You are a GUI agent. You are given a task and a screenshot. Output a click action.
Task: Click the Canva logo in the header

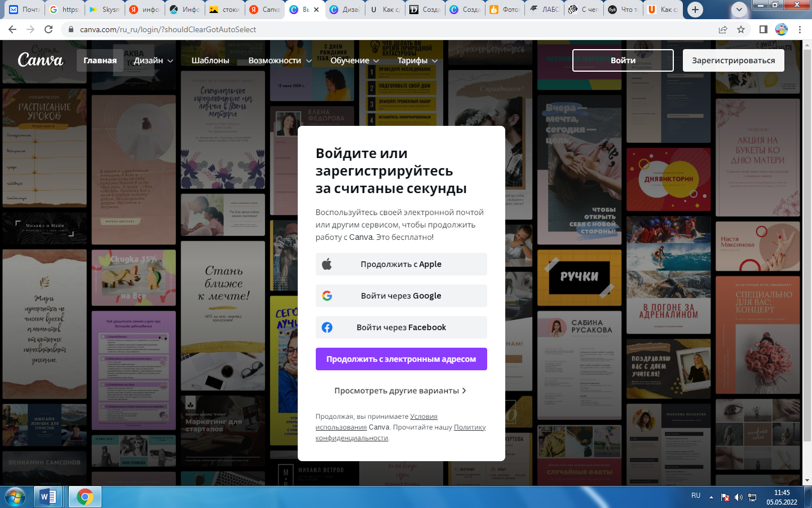pos(41,59)
